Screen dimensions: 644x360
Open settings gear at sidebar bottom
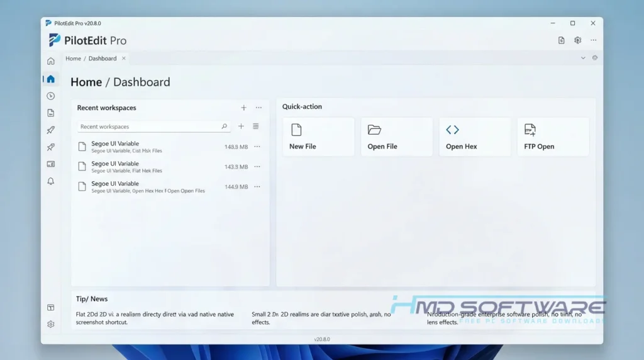tap(50, 324)
